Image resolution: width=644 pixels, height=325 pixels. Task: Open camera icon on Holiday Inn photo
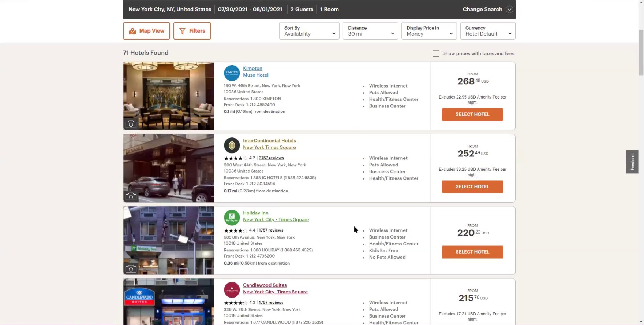click(x=131, y=269)
